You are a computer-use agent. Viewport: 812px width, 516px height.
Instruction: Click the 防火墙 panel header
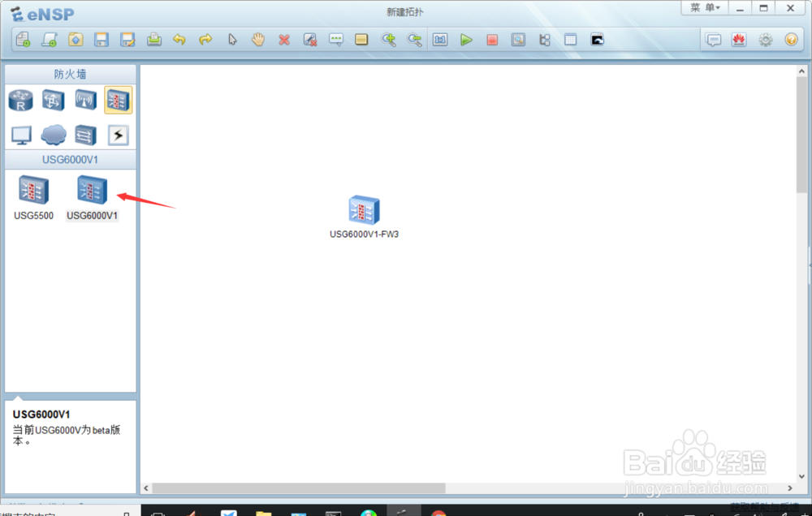(x=71, y=74)
